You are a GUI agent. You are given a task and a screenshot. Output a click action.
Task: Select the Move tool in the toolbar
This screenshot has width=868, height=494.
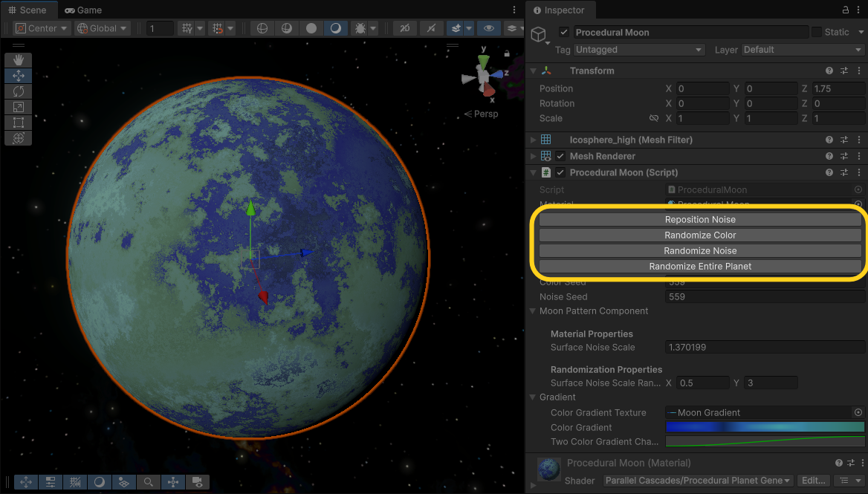click(x=18, y=75)
